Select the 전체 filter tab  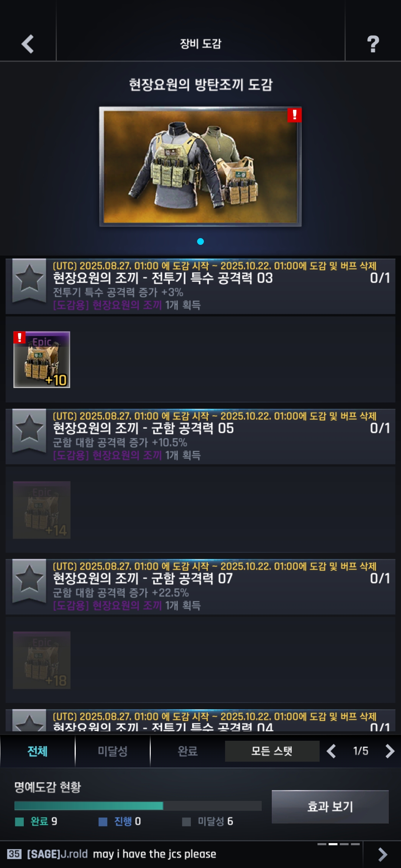38,751
